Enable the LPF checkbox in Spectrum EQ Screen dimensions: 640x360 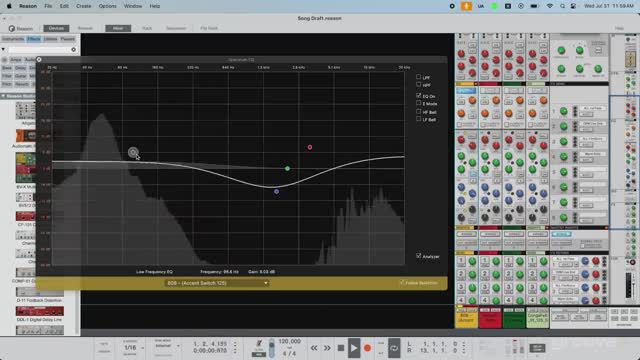(418, 76)
